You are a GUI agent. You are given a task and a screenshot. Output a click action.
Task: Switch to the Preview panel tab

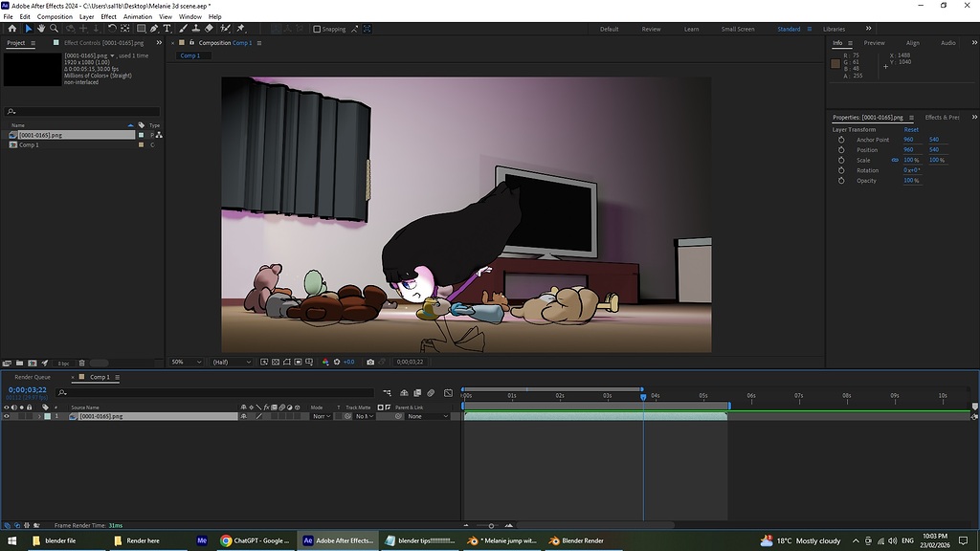click(x=874, y=43)
